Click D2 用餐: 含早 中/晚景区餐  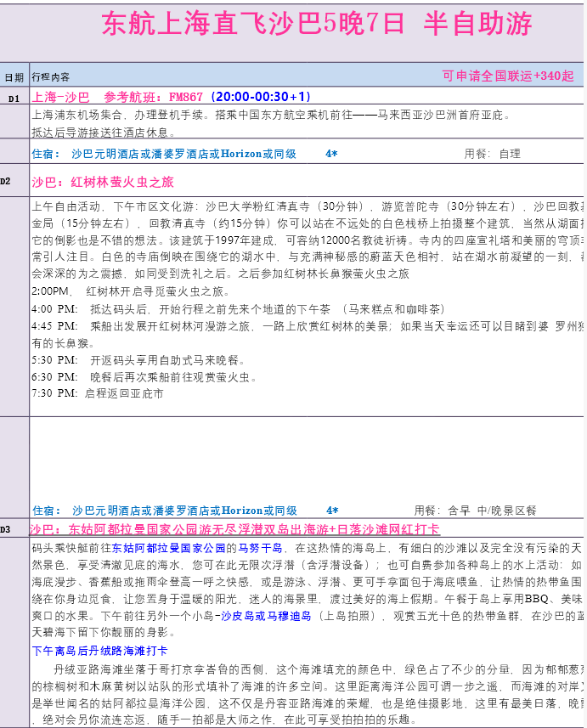476,511
